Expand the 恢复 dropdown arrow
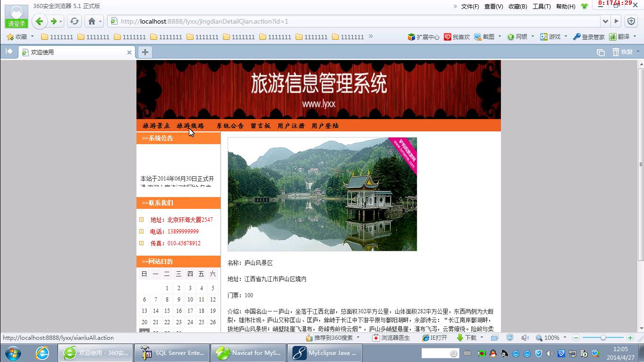This screenshot has width=644, height=362. 638,52
